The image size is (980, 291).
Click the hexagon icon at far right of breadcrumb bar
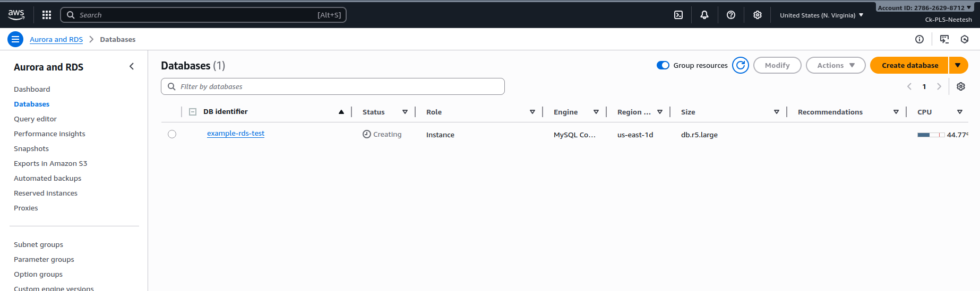[x=965, y=39]
